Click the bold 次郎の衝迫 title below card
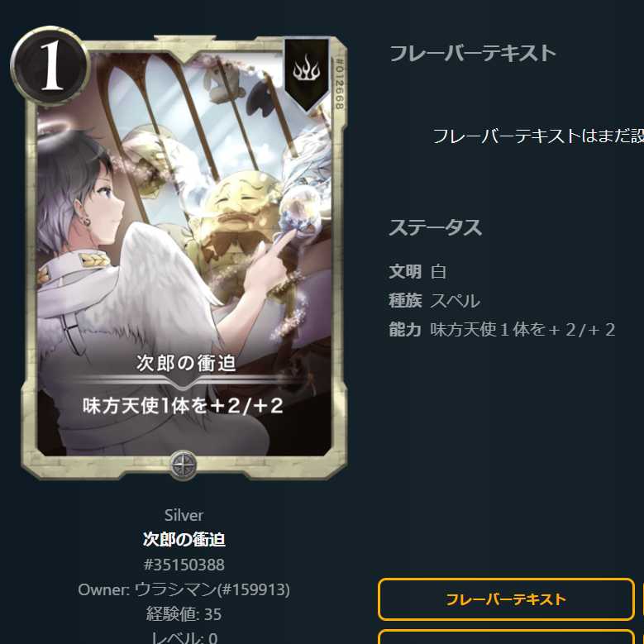 [x=184, y=539]
